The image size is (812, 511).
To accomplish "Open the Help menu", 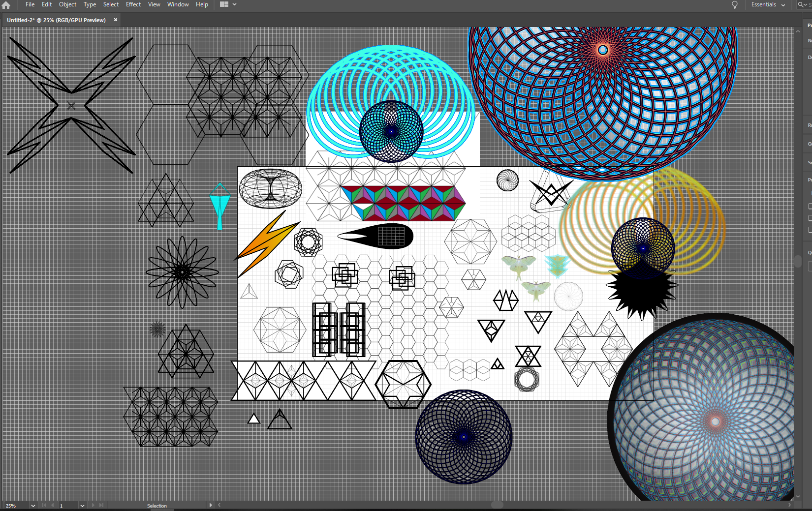I will [x=202, y=4].
